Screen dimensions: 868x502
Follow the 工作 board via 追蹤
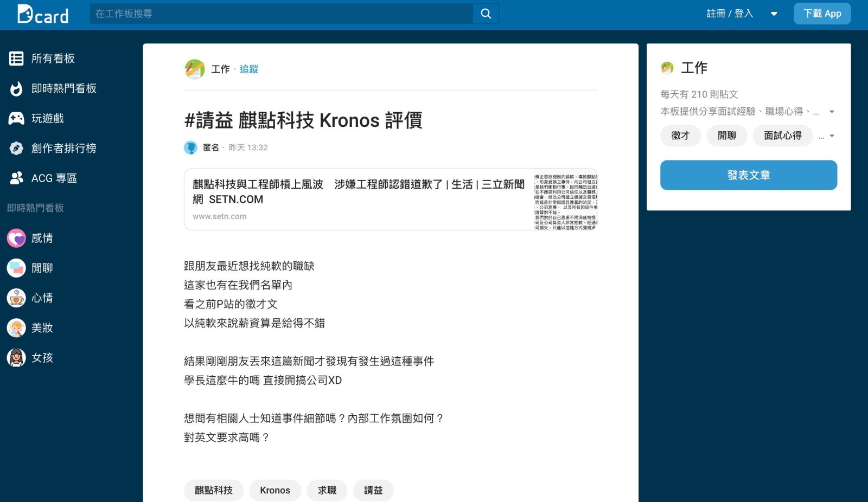(x=249, y=69)
